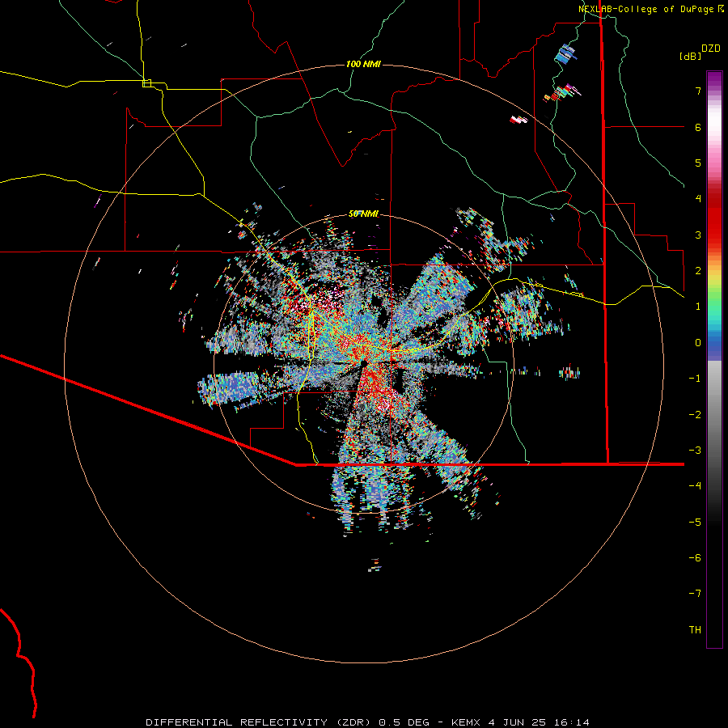Select the 2 value on the scale
Screen dimensions: 728x728
click(698, 271)
